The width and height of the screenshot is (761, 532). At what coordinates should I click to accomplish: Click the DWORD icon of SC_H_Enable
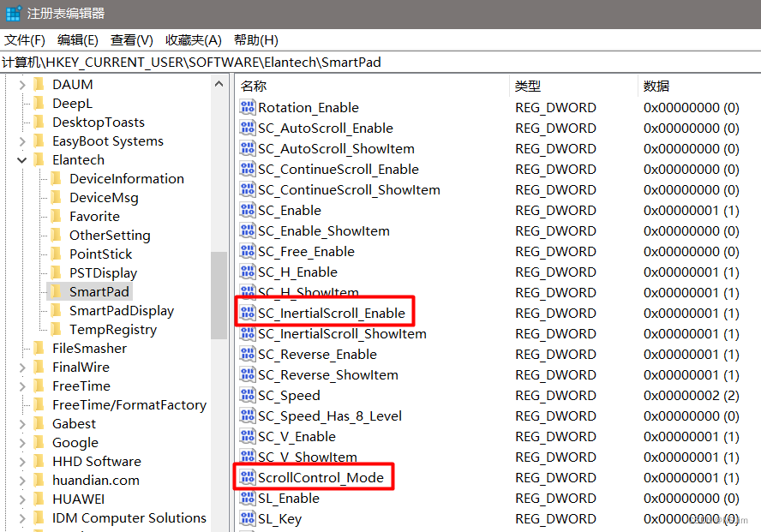[248, 272]
